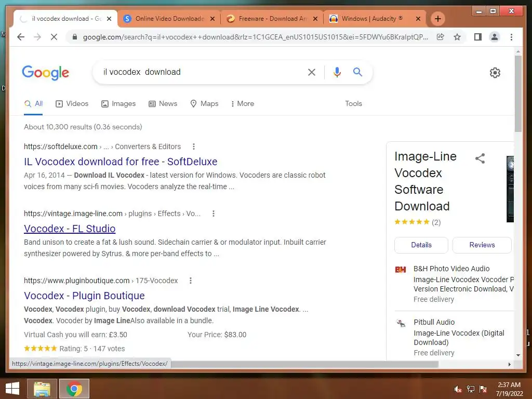Open Google quick settings gear
Image resolution: width=532 pixels, height=399 pixels.
[x=495, y=73]
